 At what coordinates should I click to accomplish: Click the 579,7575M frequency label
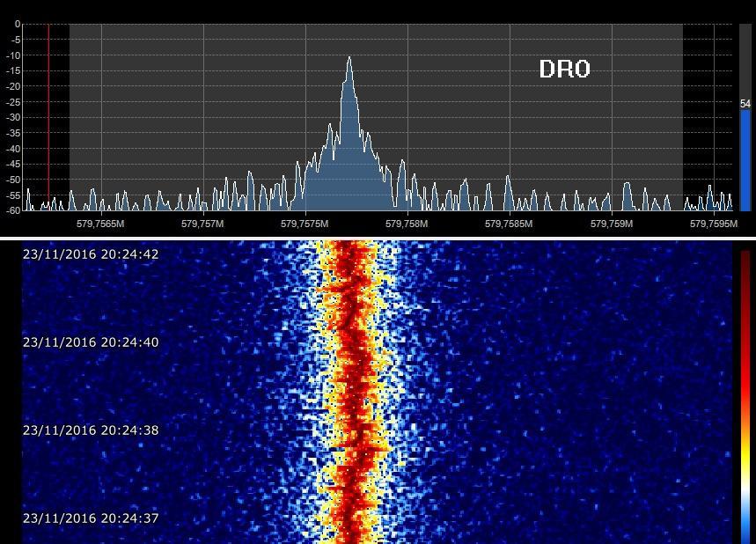pyautogui.click(x=305, y=224)
